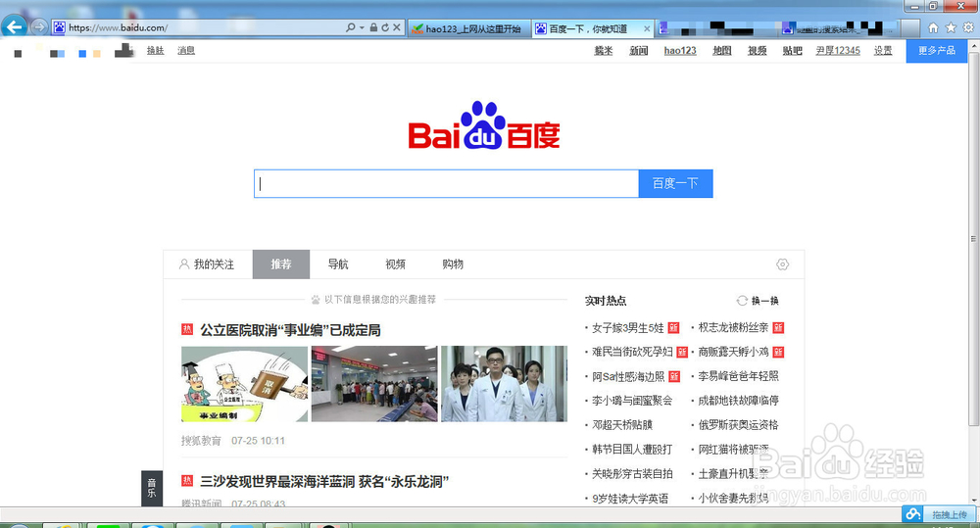This screenshot has width=980, height=528.
Task: Click the Baidu logo image
Action: point(484,125)
